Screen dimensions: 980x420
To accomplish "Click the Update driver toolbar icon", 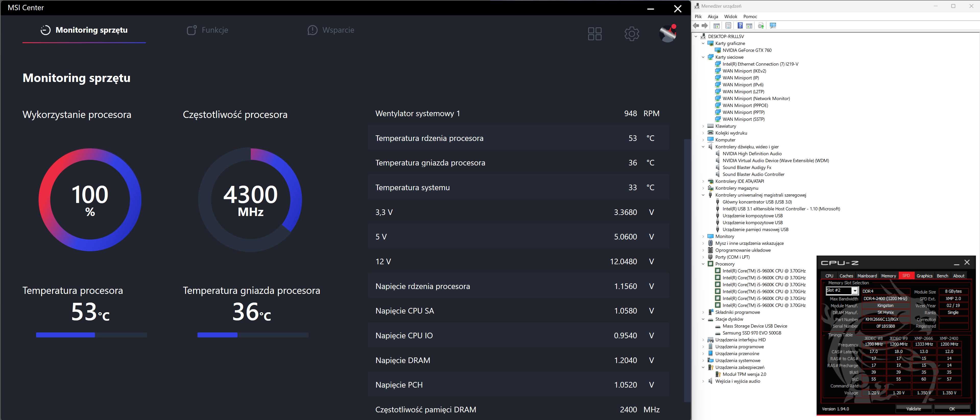I will tap(761, 26).
